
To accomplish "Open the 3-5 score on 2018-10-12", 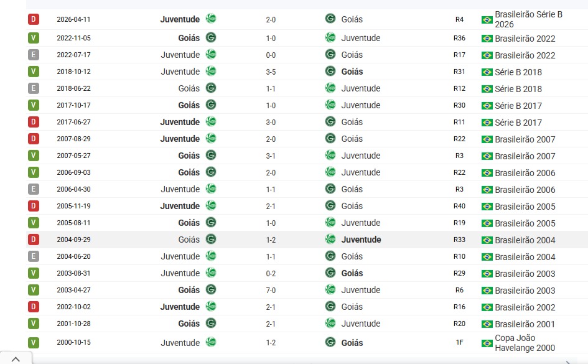I will 271,72.
